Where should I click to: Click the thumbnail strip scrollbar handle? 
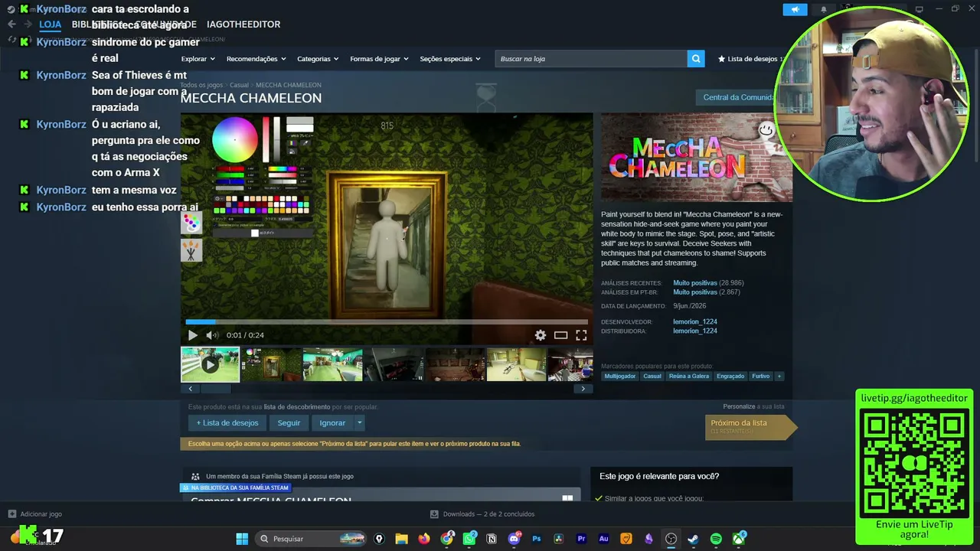215,389
